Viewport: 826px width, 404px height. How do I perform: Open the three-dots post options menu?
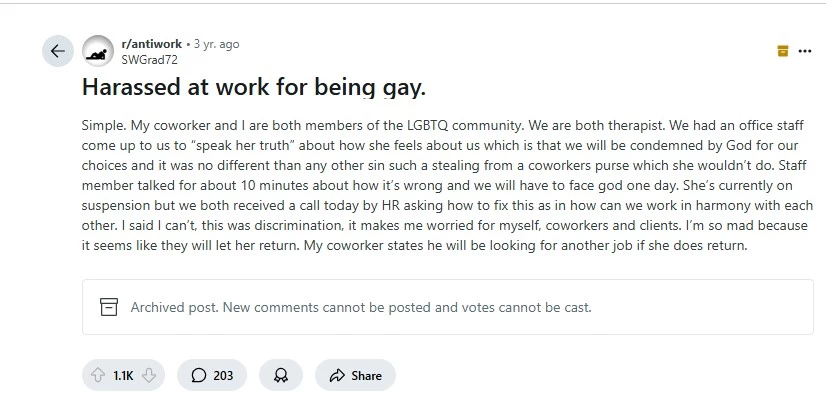804,51
